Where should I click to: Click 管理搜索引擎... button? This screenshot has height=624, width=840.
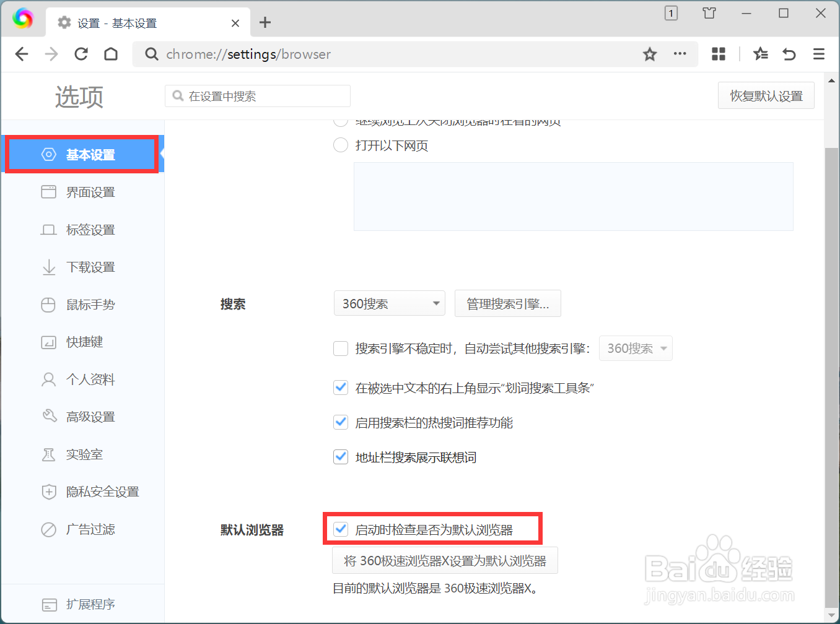point(508,303)
